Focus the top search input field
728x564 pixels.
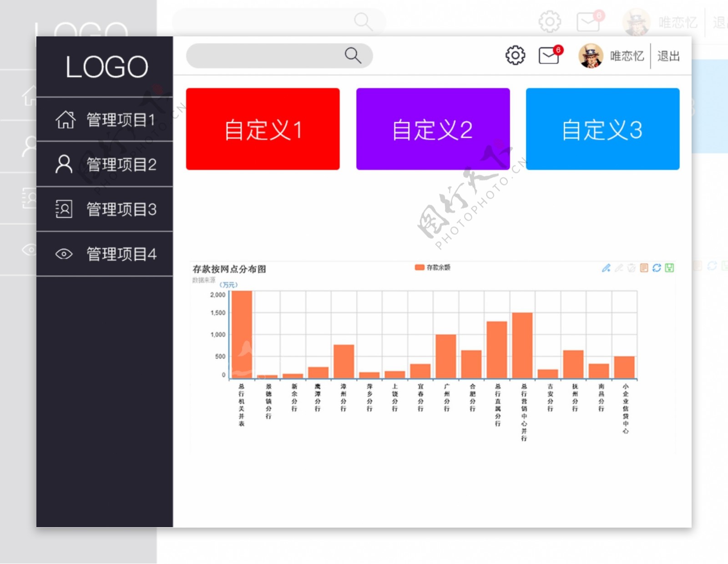(x=279, y=55)
